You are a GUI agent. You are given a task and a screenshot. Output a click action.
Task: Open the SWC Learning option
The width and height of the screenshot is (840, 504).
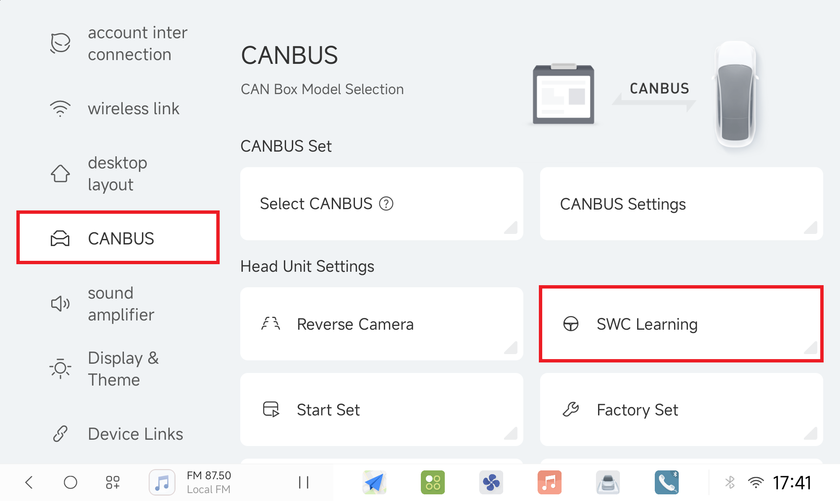[681, 324]
